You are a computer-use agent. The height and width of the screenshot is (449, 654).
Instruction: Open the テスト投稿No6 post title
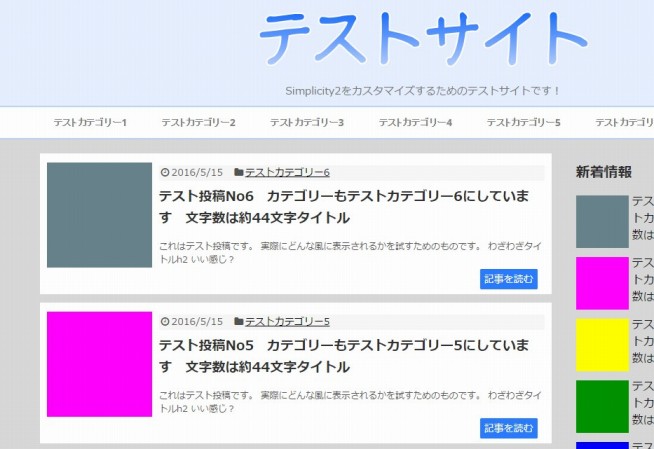pos(343,206)
